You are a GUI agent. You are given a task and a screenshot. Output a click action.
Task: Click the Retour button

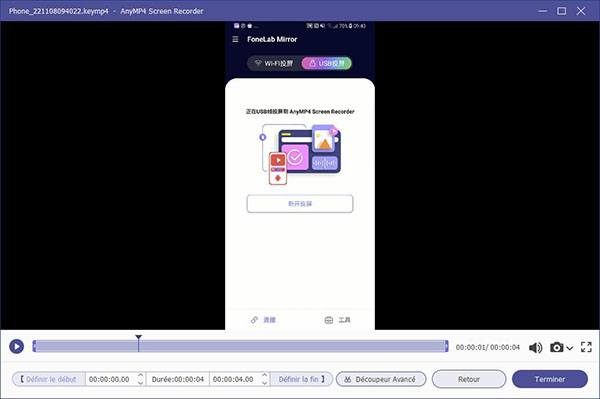click(469, 379)
